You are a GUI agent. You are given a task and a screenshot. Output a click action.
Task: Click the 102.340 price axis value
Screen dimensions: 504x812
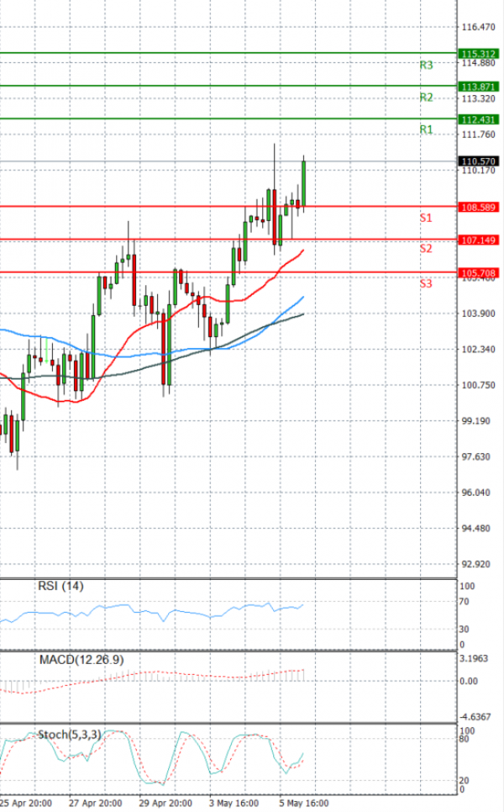tap(478, 350)
